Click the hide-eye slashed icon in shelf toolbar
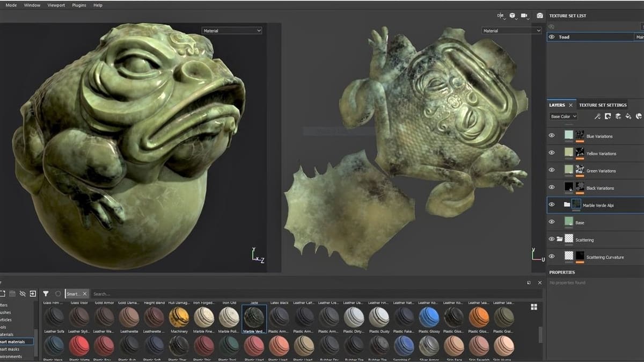644x362 pixels. pyautogui.click(x=23, y=294)
